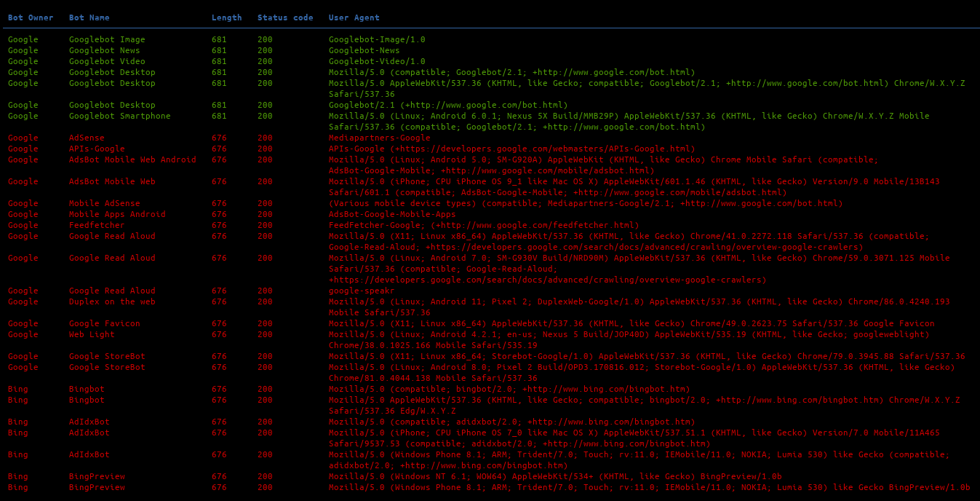Image resolution: width=980 pixels, height=501 pixels.
Task: Select the 'Mobile Apps Android' bot name
Action: (x=117, y=214)
